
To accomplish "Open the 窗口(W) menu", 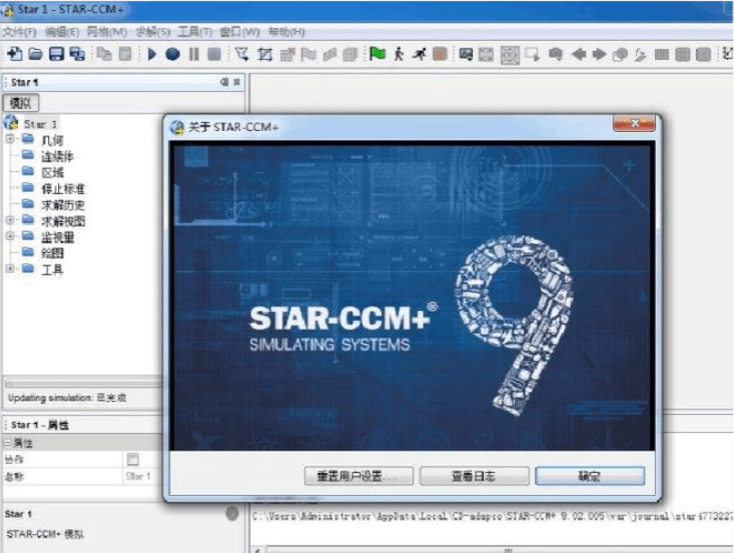I will [x=239, y=32].
